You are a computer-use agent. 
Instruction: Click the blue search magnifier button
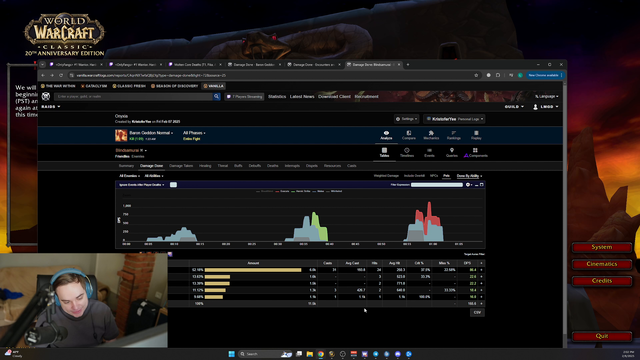tap(217, 97)
